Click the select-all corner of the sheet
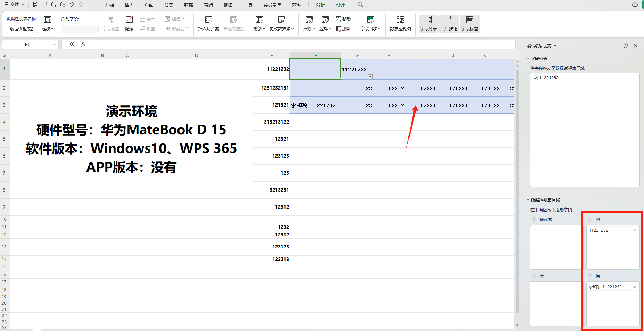 [5, 55]
